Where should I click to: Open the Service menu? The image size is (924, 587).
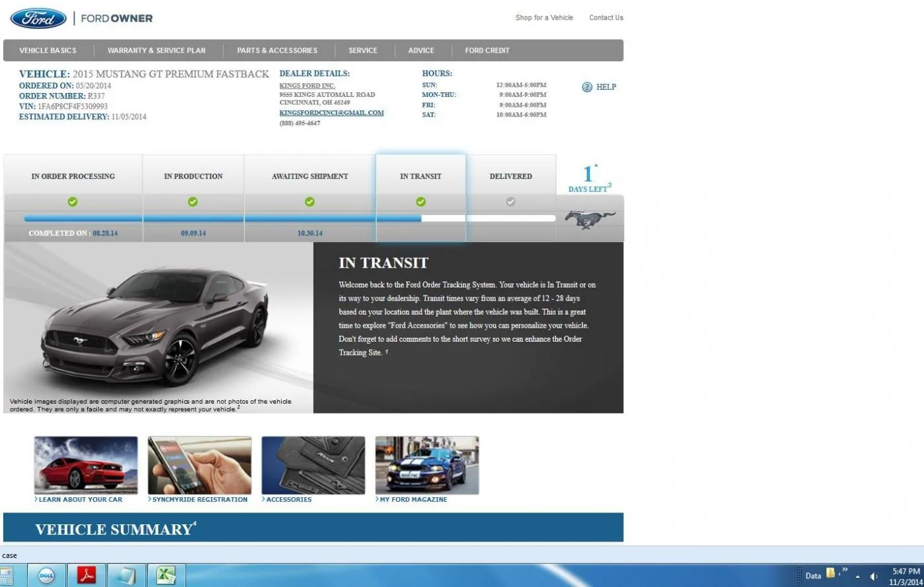363,50
